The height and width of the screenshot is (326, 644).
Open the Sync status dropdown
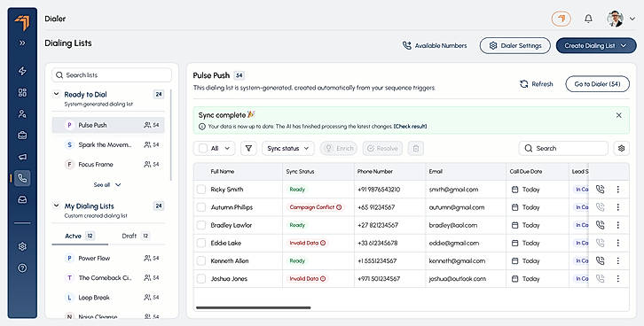pos(288,149)
